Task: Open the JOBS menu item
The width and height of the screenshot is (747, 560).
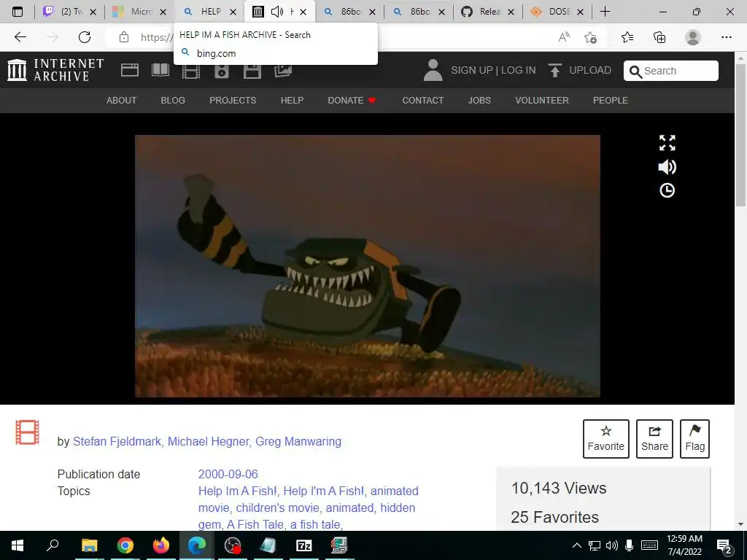Action: [479, 101]
